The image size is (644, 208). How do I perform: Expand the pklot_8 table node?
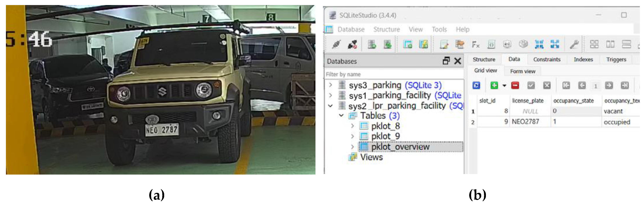[353, 126]
